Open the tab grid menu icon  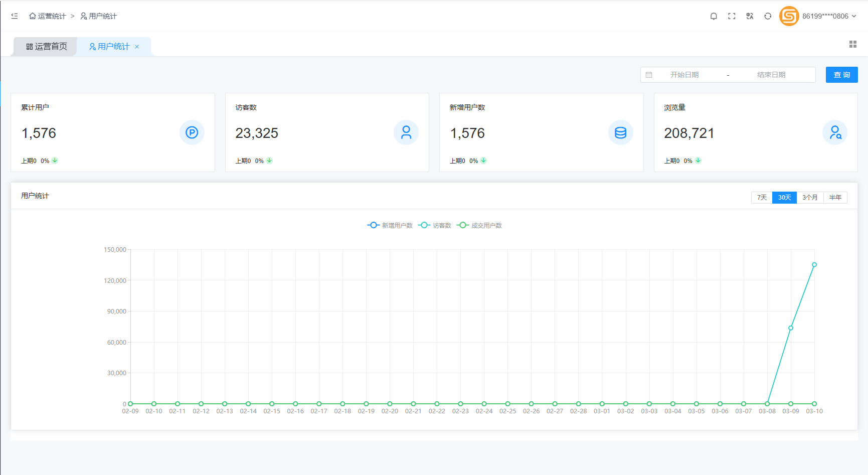coord(852,44)
